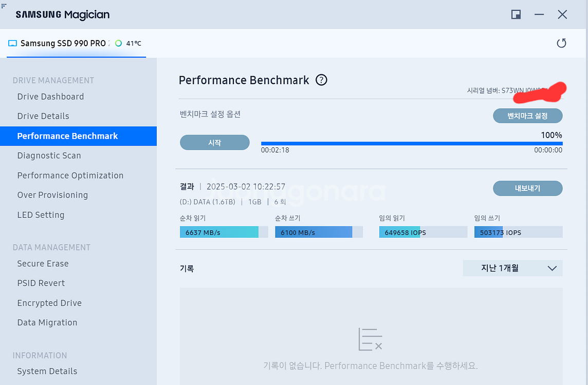Open the 지난 1개월 history dropdown
Screen dimensions: 588x385
coord(512,268)
